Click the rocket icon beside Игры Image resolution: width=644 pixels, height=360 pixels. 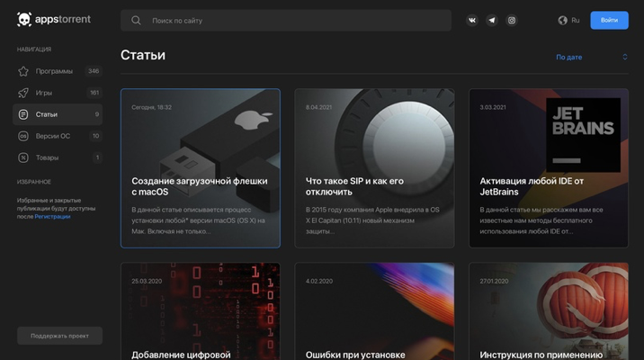[x=23, y=93]
